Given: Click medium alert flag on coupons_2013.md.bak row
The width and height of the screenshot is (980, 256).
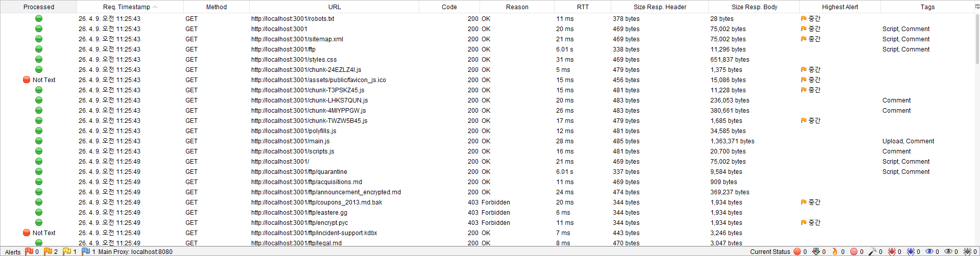Looking at the screenshot, I should coord(804,202).
